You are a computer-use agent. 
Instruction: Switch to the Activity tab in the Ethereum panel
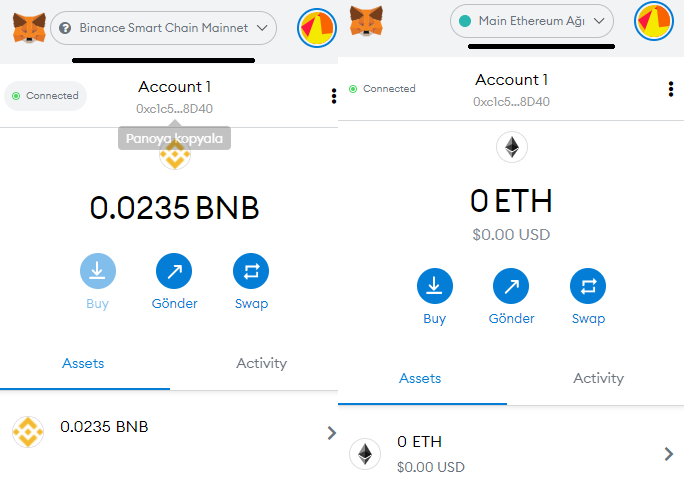pyautogui.click(x=598, y=378)
